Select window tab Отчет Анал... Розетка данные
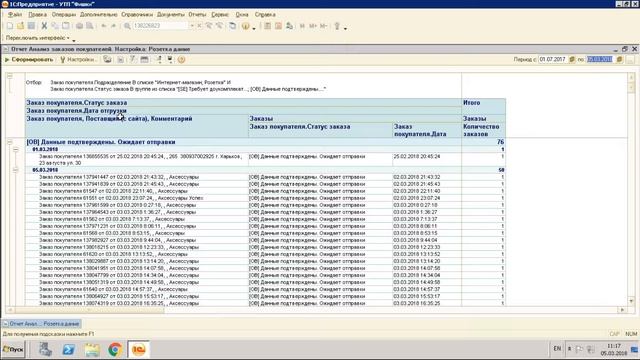640x360 pixels. coord(42,324)
